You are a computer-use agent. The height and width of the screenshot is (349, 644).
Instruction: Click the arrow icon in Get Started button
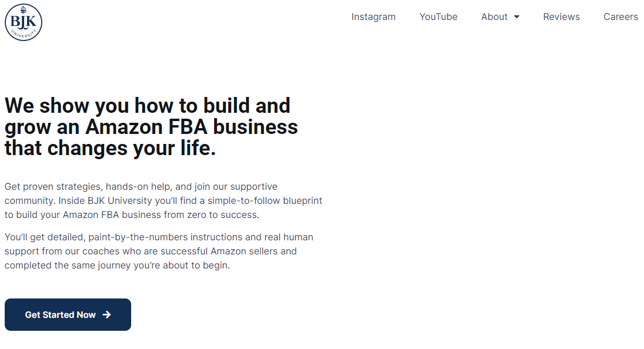pyautogui.click(x=107, y=314)
